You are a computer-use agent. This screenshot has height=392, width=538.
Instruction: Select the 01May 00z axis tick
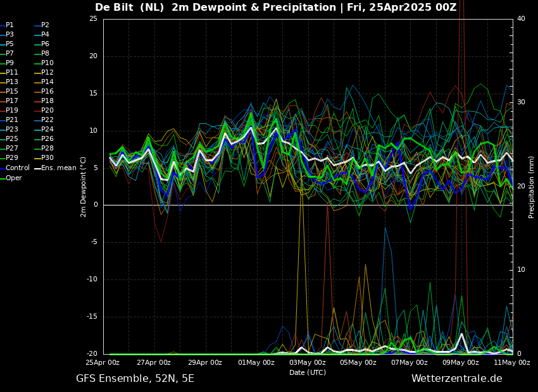click(x=256, y=362)
